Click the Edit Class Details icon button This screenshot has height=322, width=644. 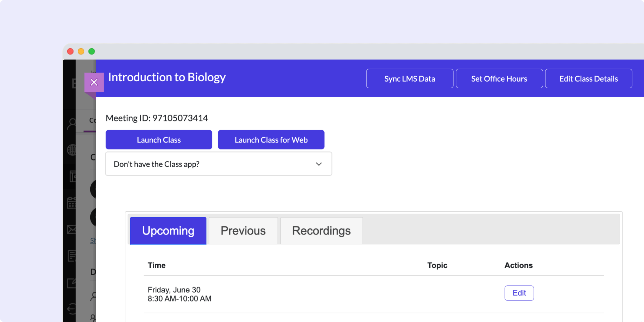588,78
